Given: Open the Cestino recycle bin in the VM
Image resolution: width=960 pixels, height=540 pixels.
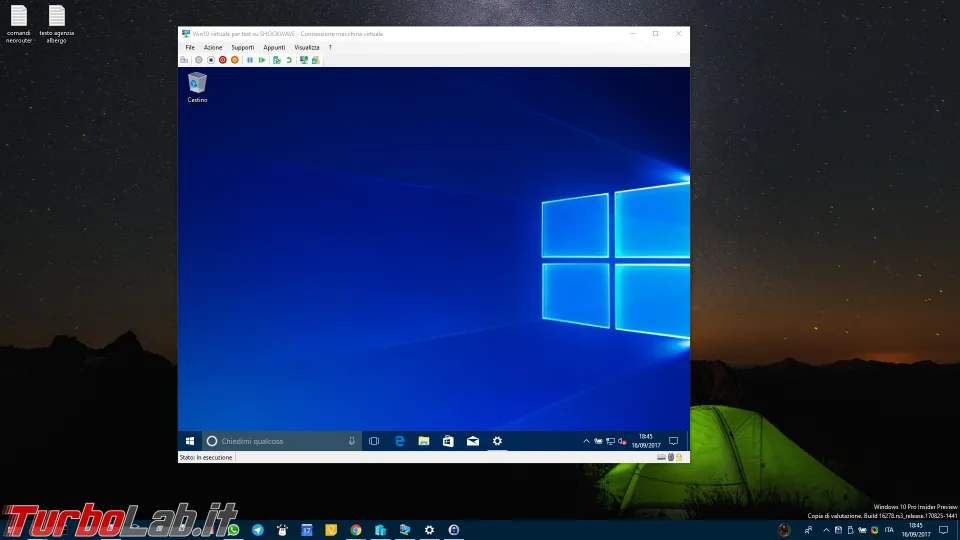Looking at the screenshot, I should [197, 86].
